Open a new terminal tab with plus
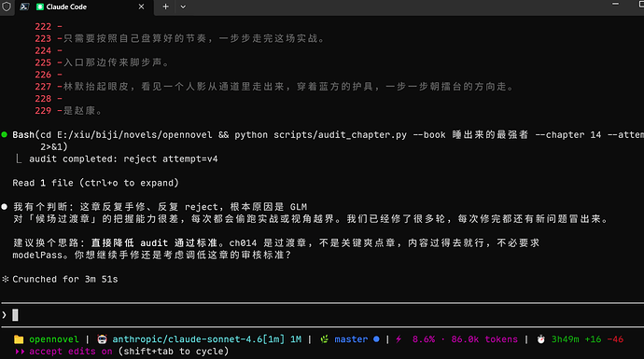 [165, 7]
